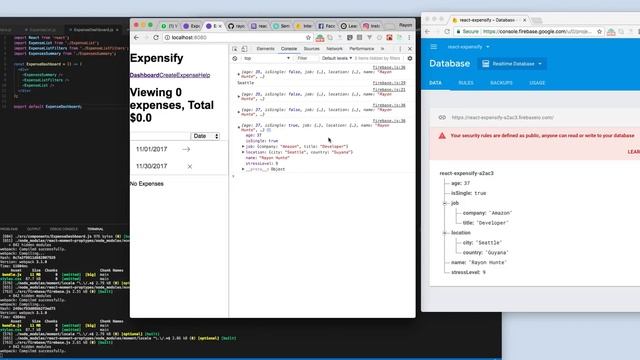This screenshot has width=640, height=360.
Task: Open the console context 'top' dropdown
Action: click(x=267, y=58)
